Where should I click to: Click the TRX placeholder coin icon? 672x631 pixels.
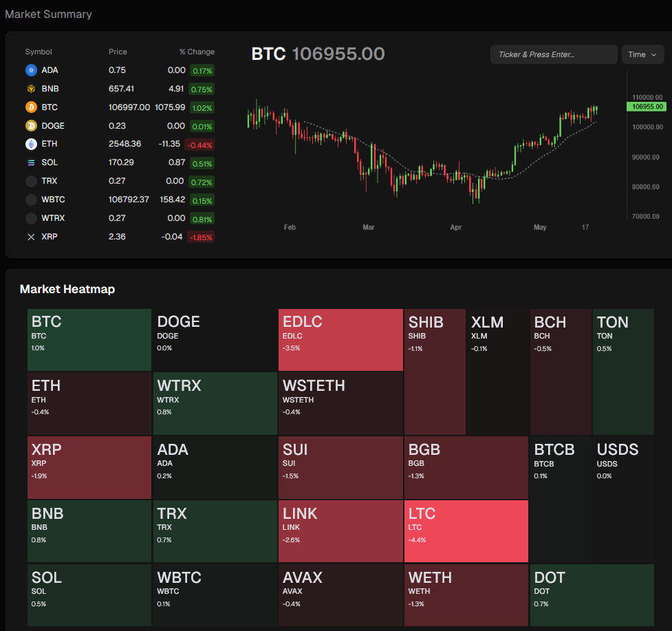[x=31, y=181]
